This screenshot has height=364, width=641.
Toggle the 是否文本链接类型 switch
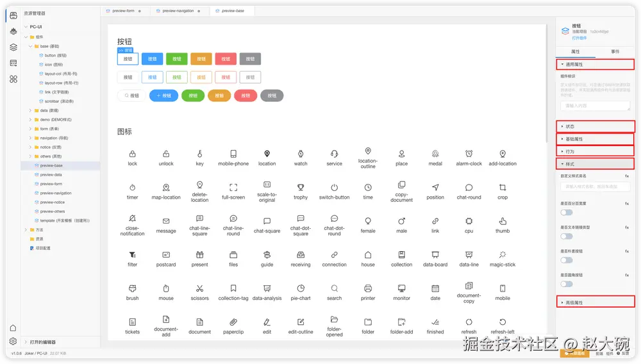point(567,236)
